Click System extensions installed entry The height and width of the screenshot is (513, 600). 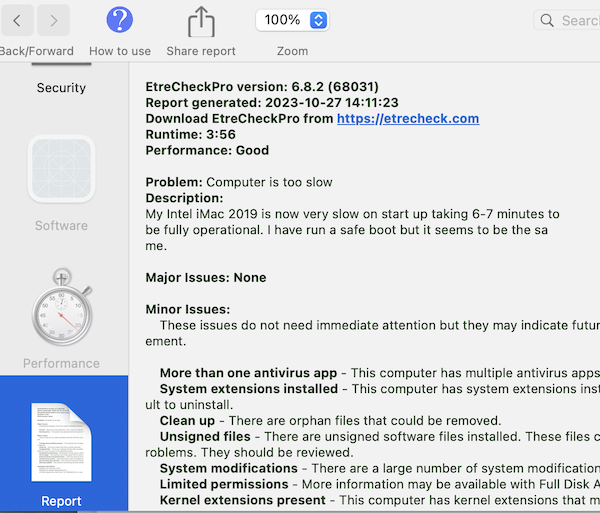(249, 389)
